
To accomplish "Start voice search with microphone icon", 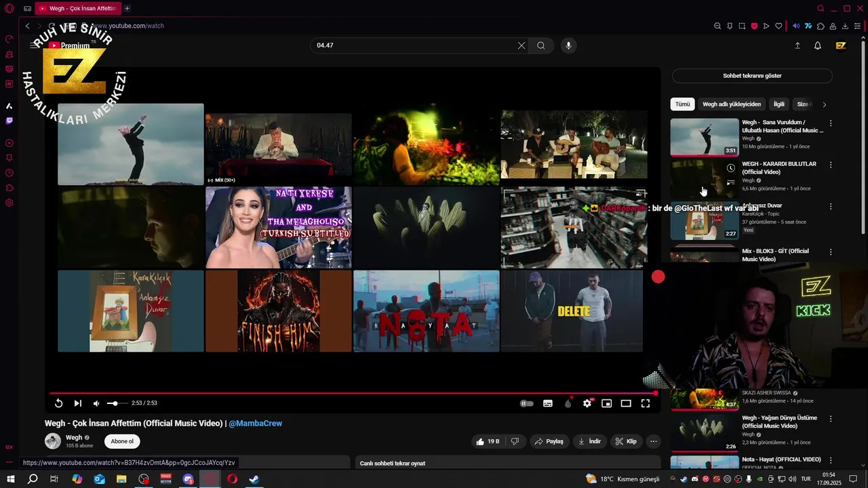I will (568, 45).
